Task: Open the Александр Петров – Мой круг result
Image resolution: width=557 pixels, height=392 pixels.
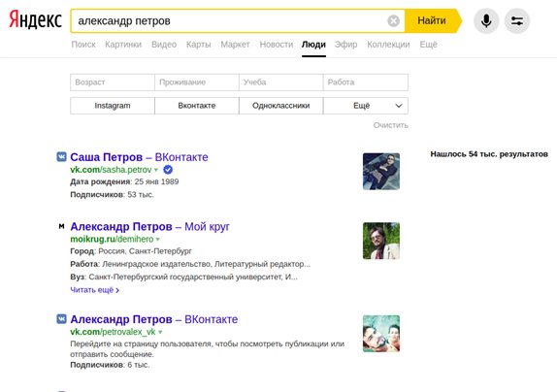Action: (149, 226)
